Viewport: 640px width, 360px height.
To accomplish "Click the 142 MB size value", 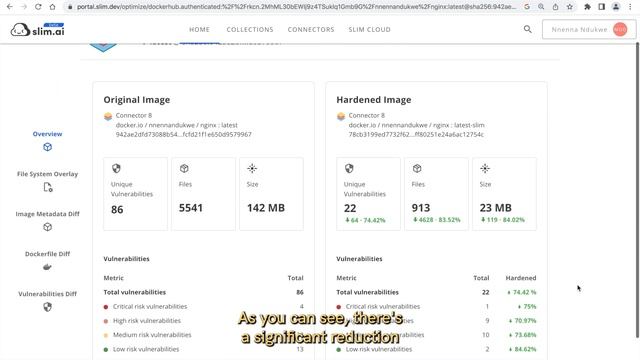I will pos(266,208).
